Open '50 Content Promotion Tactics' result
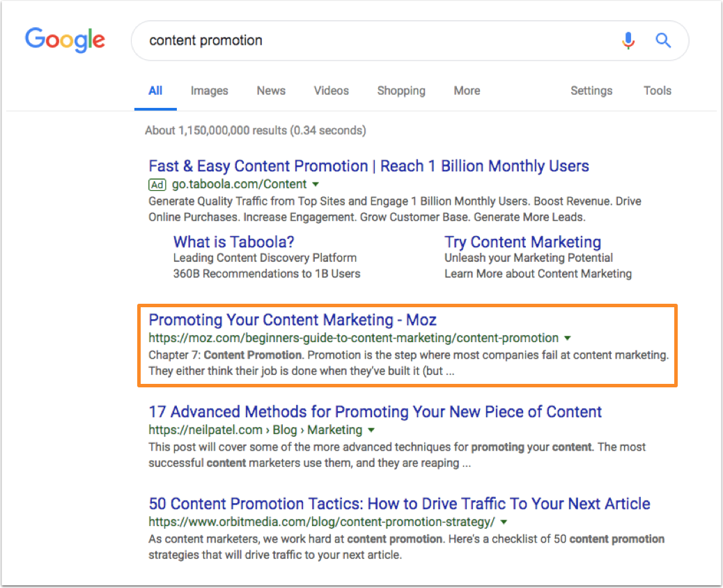 (399, 504)
